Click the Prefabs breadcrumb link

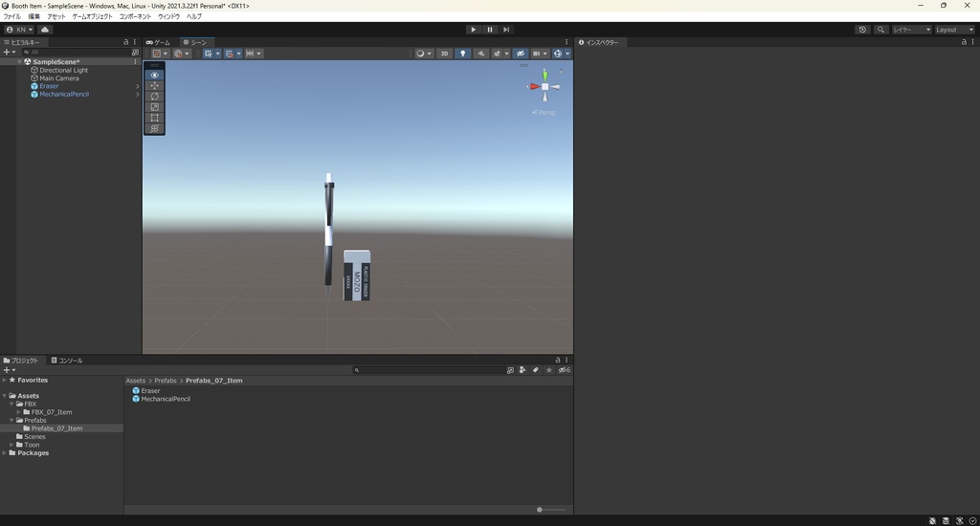tap(166, 381)
